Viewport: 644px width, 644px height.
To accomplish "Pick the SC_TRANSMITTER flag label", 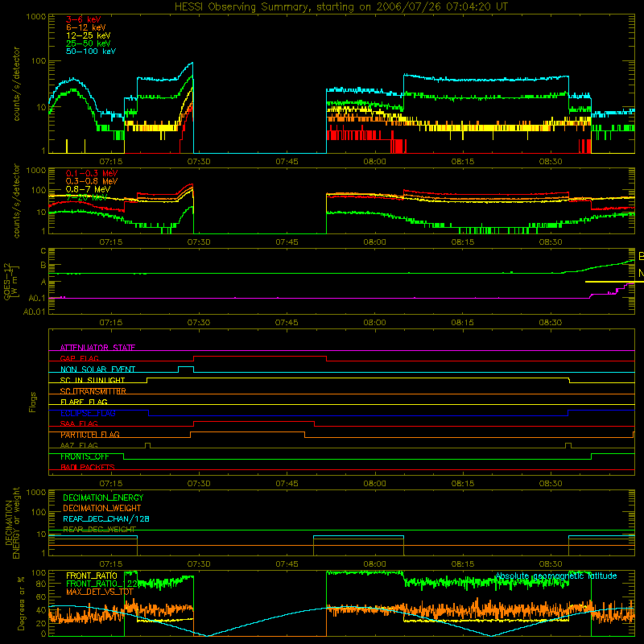I will 93,391.
